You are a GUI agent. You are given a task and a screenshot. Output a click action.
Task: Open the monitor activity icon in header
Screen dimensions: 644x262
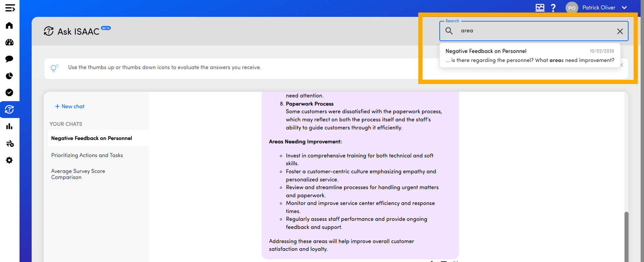pyautogui.click(x=540, y=8)
